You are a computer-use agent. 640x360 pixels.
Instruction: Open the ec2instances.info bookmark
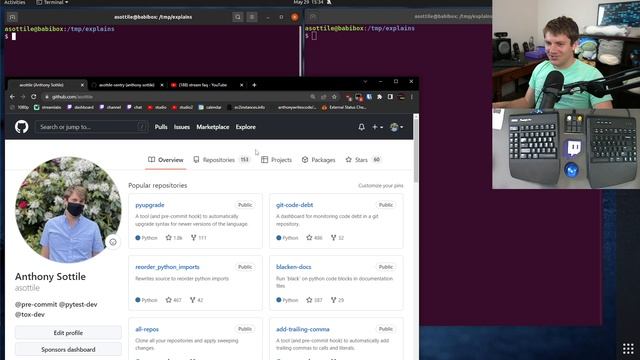(246, 107)
